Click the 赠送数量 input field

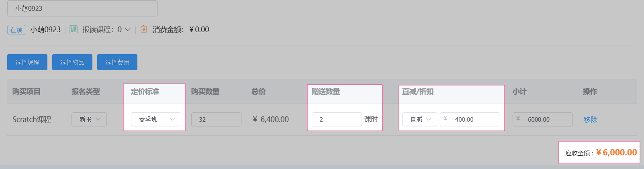336,119
